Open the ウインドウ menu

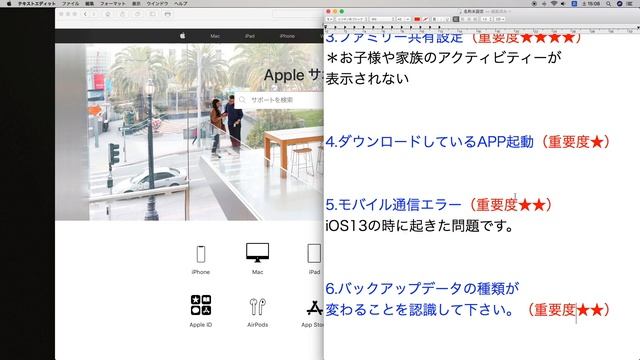coord(157,3)
